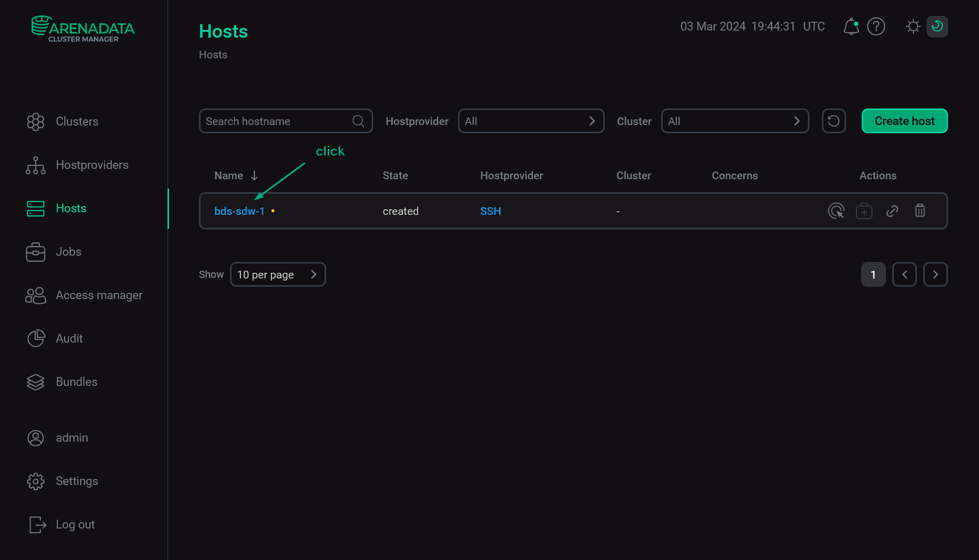Open the Bundles section
This screenshot has width=979, height=560.
coord(76,382)
